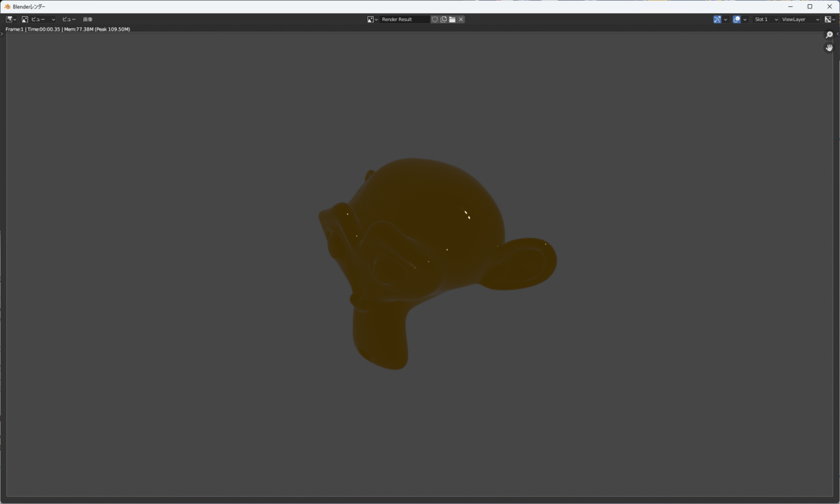840x504 pixels.
Task: Expand the gizmo options dropdown arrow
Action: (725, 20)
